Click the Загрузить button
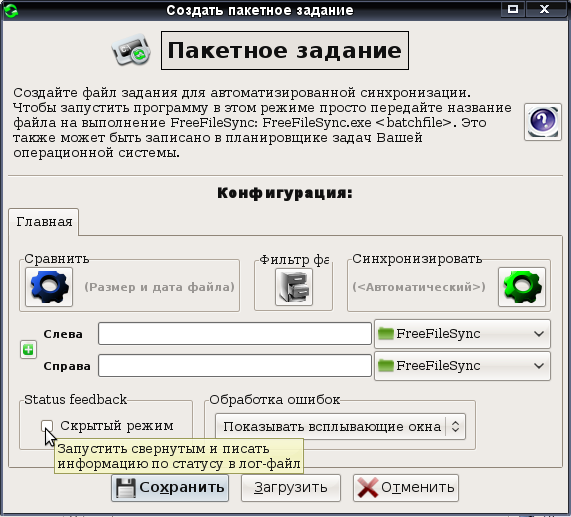Screen dimensions: 571x517 coord(291,488)
